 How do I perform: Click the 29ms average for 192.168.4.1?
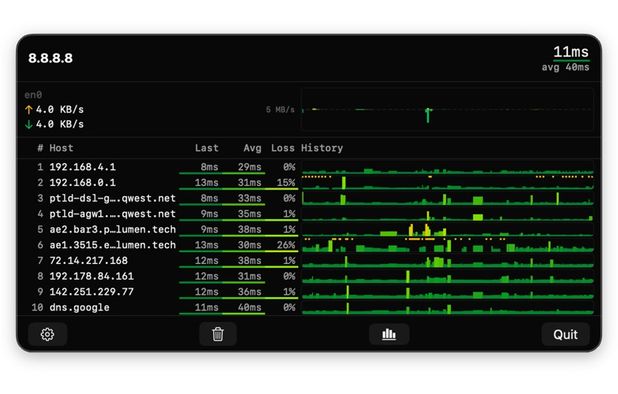tap(249, 167)
